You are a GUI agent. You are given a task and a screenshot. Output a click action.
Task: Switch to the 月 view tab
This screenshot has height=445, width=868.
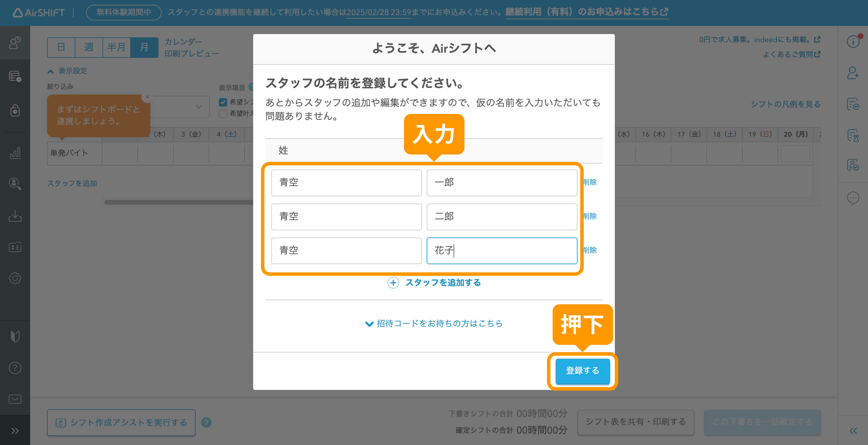[144, 47]
